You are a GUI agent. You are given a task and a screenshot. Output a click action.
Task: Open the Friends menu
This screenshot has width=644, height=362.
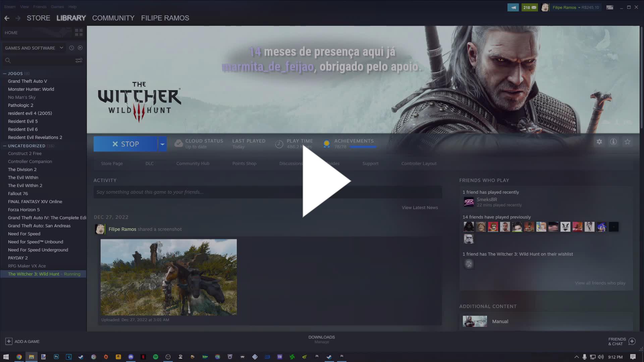point(40,7)
